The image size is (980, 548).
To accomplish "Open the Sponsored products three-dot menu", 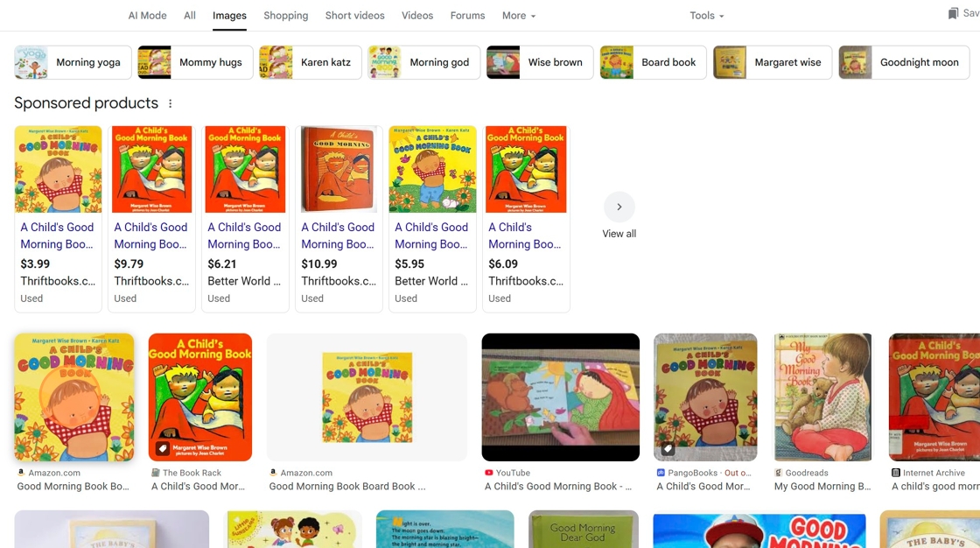I will 170,103.
